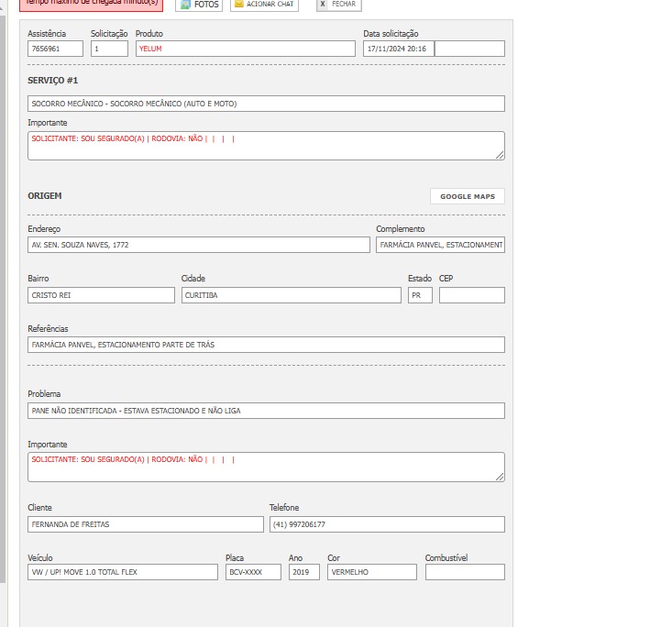The height and width of the screenshot is (627, 672).
Task: Click the Complemento field FARMÁCIA PANVEL
Action: [441, 245]
